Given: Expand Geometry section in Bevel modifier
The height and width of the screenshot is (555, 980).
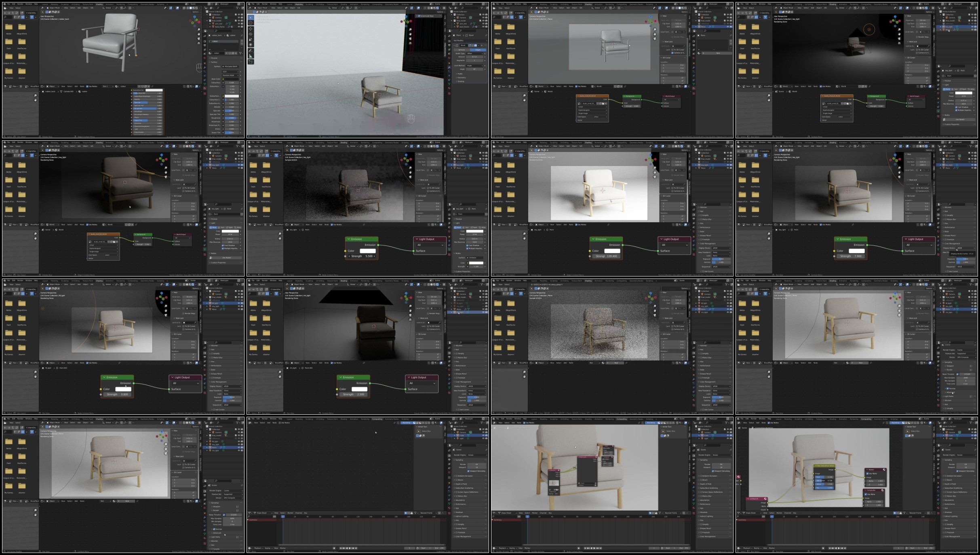Looking at the screenshot, I should coord(461,78).
